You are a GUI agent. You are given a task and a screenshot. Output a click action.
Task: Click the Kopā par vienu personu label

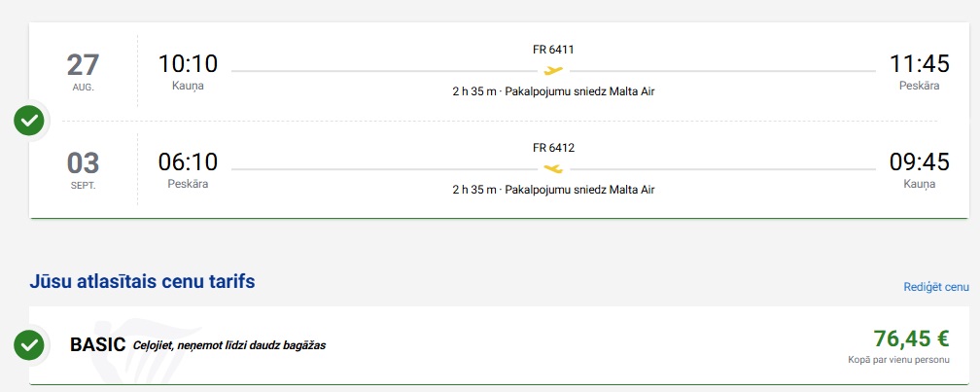click(898, 359)
